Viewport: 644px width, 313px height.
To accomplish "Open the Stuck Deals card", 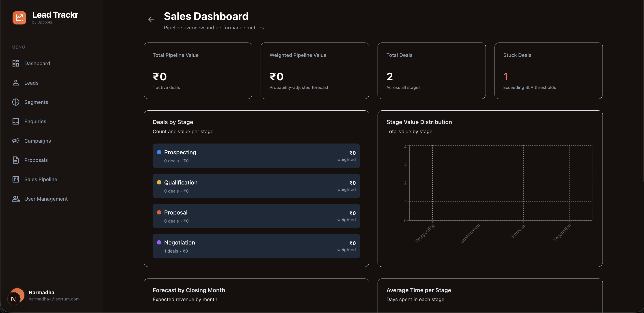I will 549,71.
